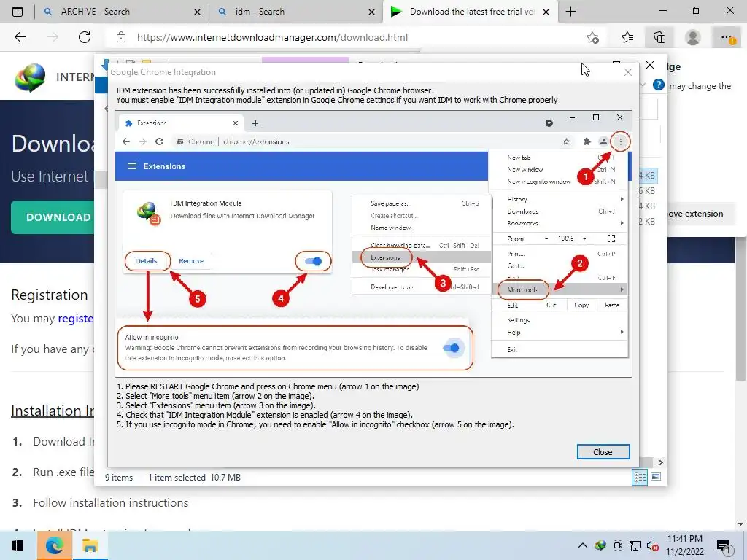Switch File Explorer to details view icon
Screen dimensions: 747x560
(x=640, y=477)
